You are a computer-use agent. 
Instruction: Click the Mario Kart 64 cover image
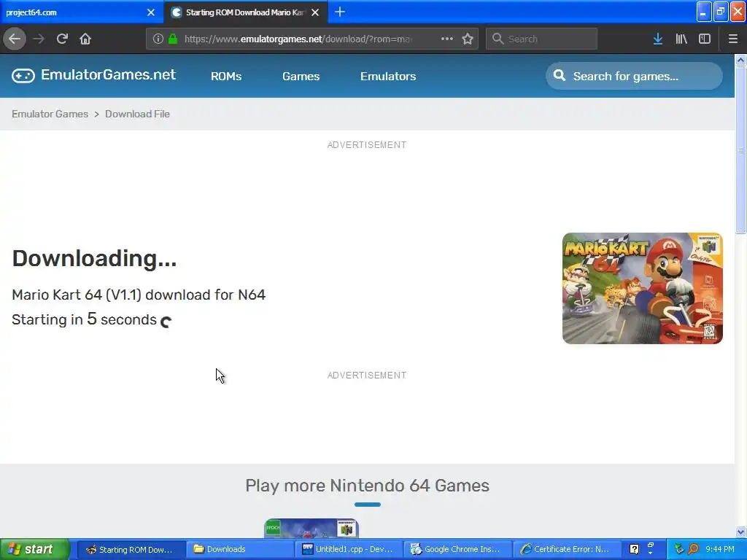pos(642,288)
